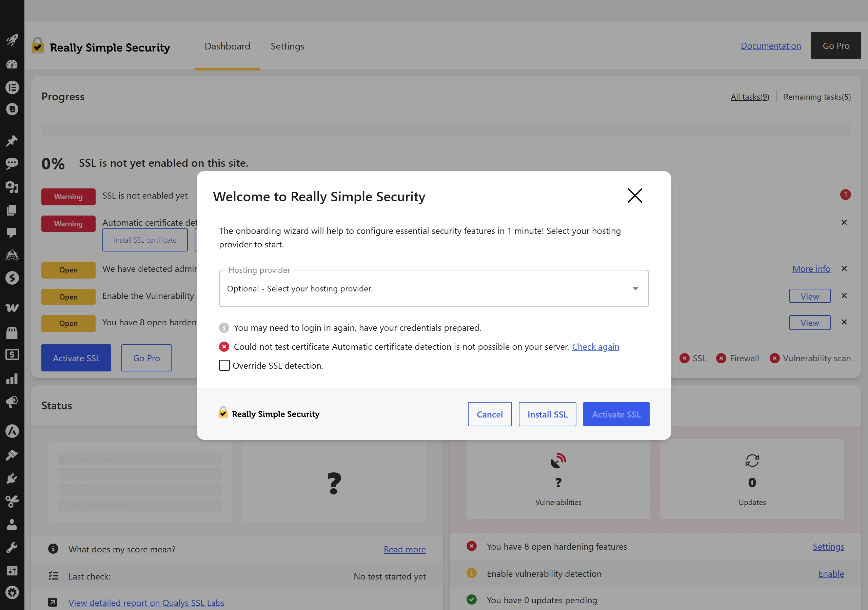Viewport: 868px width, 610px height.
Task: Click the Progress bar at 0%
Action: click(446, 130)
